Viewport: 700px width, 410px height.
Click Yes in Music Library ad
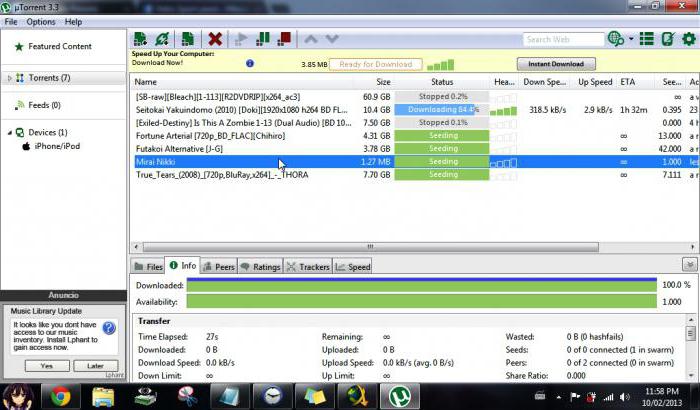click(47, 366)
